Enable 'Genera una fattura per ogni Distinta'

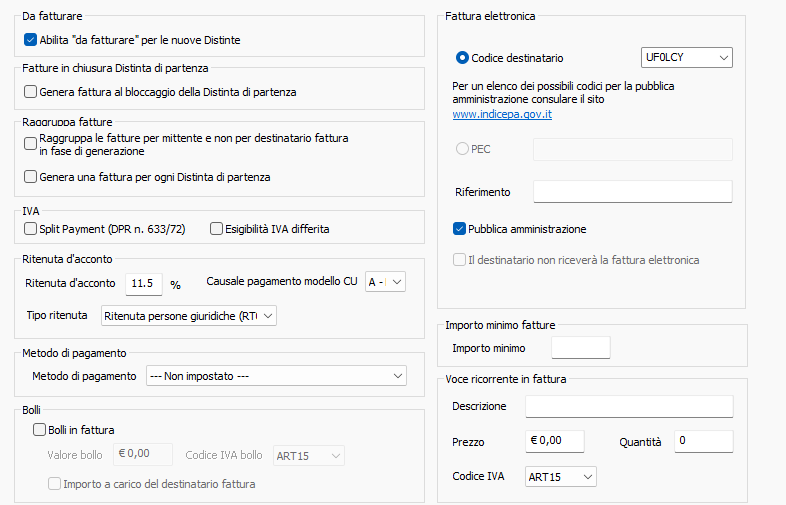tap(30, 177)
